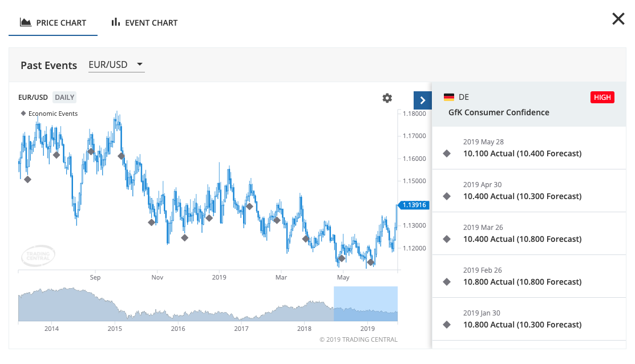Click the HIGH impact badge

pyautogui.click(x=602, y=97)
